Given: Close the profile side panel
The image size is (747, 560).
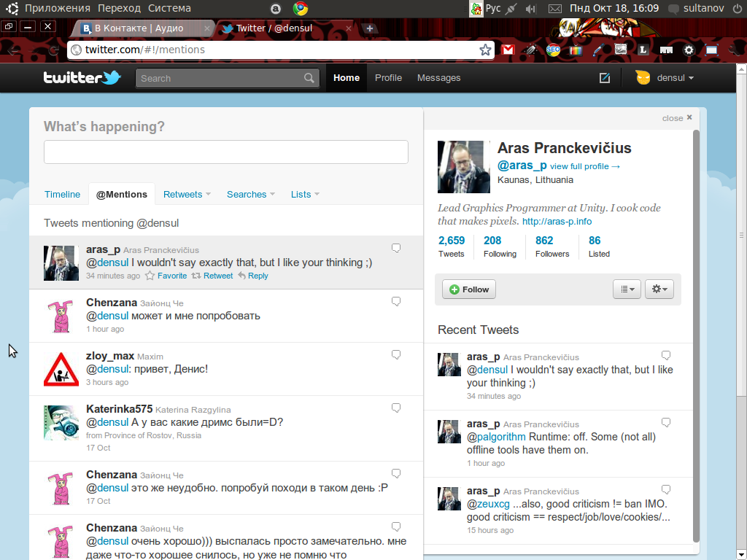Looking at the screenshot, I should tap(677, 117).
